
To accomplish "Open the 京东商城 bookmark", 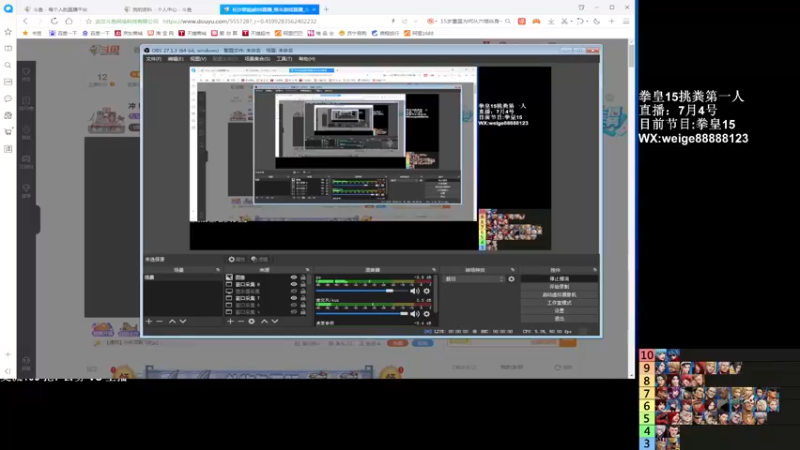I will point(129,33).
